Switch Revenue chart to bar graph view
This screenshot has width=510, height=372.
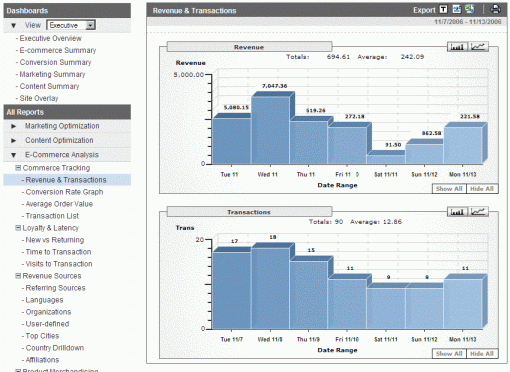click(x=457, y=47)
